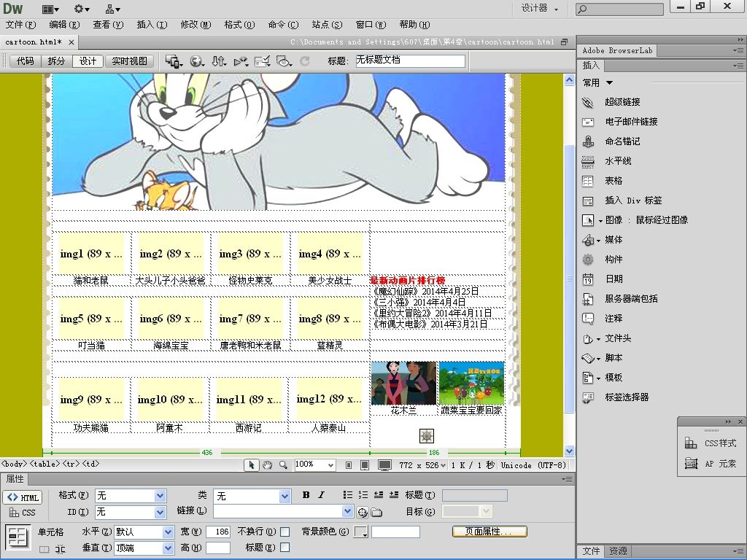Open the File (文件) menu
Viewport: 747px width, 560px height.
pos(20,25)
